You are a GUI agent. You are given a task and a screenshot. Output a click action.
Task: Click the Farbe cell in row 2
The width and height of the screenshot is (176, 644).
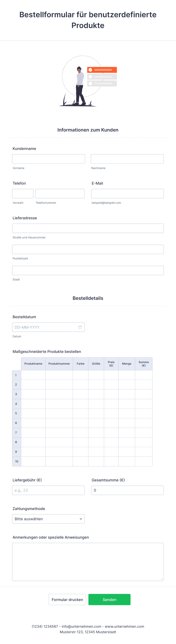[x=80, y=384]
